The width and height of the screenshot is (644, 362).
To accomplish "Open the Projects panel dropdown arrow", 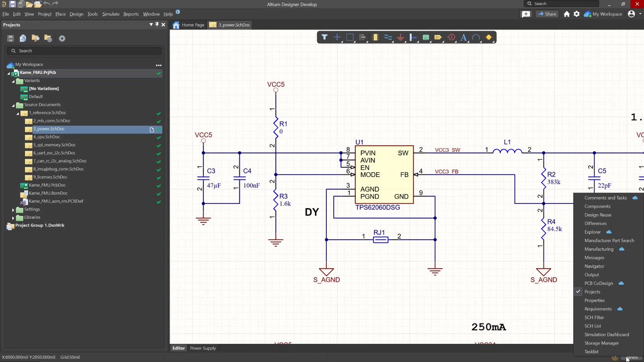I will point(151,25).
